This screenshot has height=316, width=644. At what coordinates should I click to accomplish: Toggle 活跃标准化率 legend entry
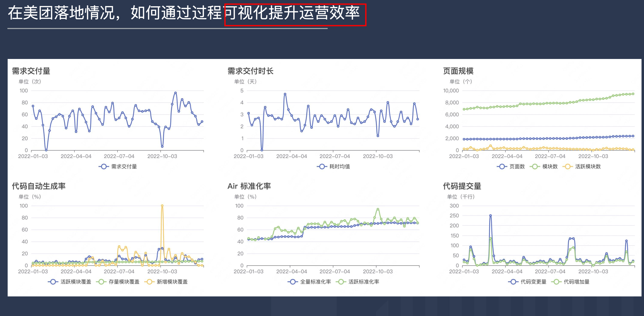pos(358,282)
